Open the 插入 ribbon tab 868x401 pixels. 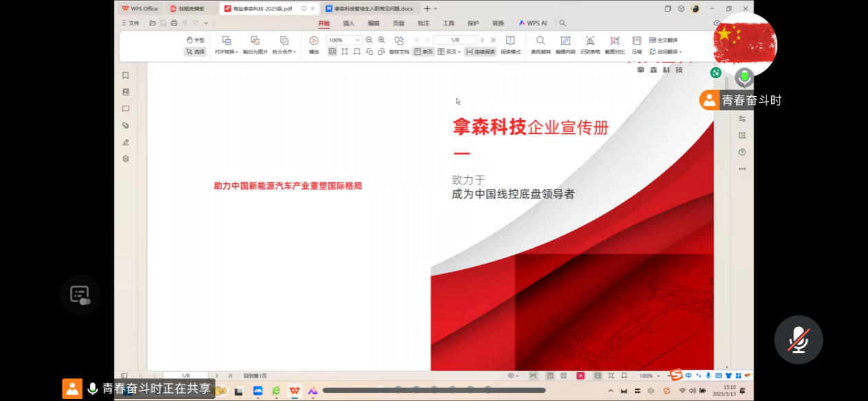349,23
